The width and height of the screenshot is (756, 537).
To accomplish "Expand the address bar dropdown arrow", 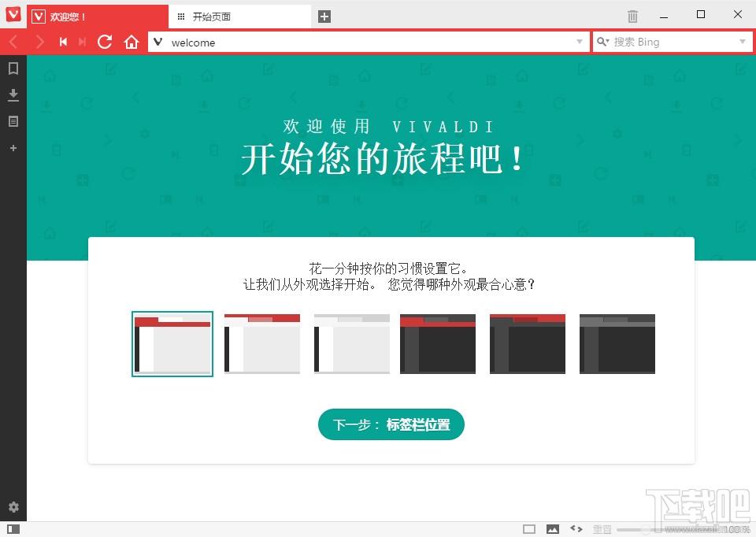I will (x=580, y=42).
